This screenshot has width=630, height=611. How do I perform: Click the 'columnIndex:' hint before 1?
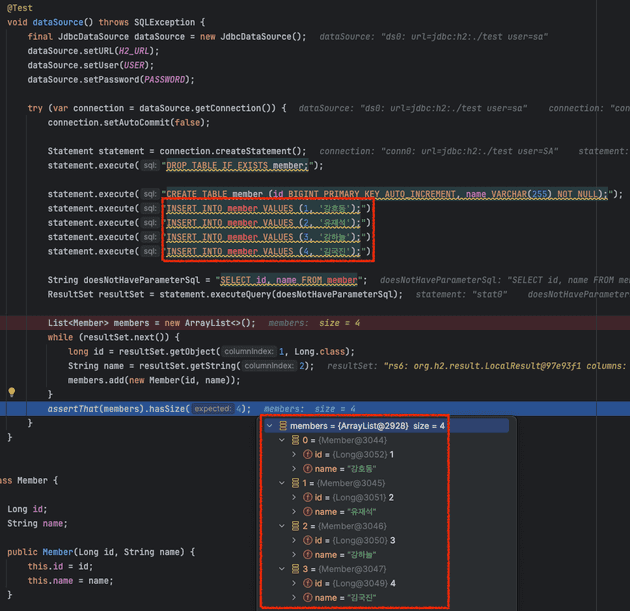click(249, 351)
